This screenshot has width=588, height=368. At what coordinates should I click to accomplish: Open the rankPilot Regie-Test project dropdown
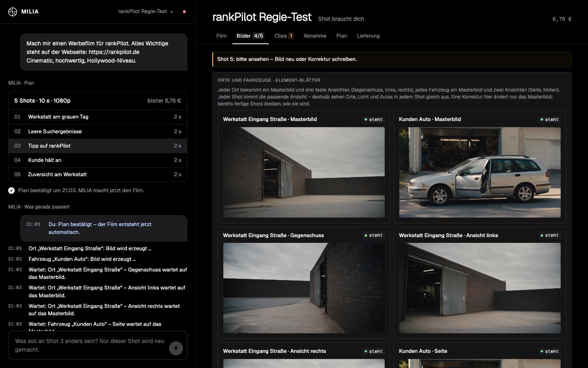point(146,11)
